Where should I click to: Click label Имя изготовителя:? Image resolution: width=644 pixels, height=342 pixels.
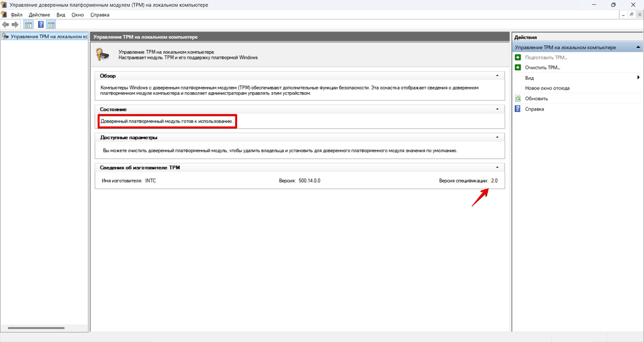click(122, 181)
